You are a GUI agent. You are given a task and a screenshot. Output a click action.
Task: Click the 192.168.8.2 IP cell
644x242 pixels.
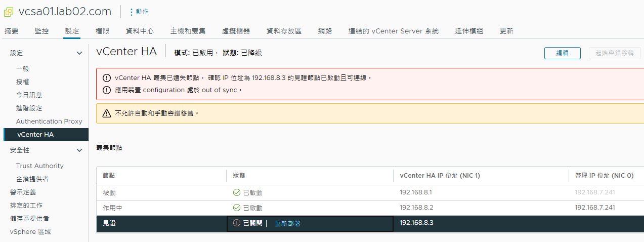416,208
